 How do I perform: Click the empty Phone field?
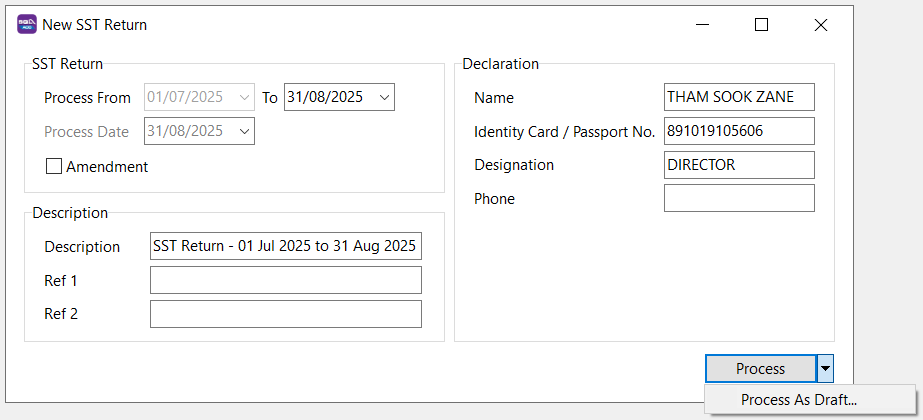coord(738,198)
